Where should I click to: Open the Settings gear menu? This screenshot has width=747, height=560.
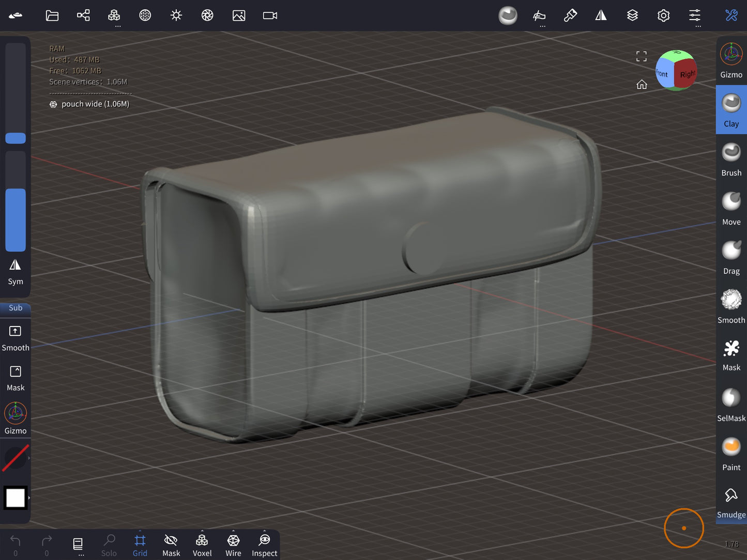tap(663, 15)
